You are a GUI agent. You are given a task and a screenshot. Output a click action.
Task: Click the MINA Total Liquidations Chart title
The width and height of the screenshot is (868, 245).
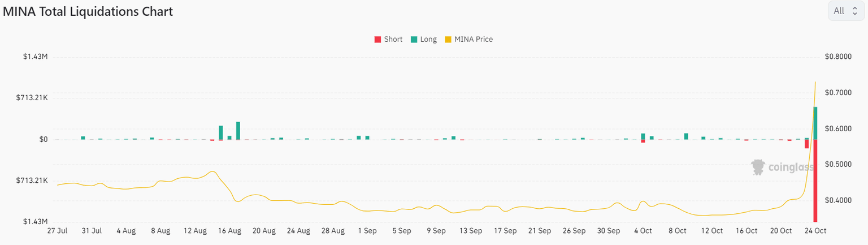click(88, 11)
